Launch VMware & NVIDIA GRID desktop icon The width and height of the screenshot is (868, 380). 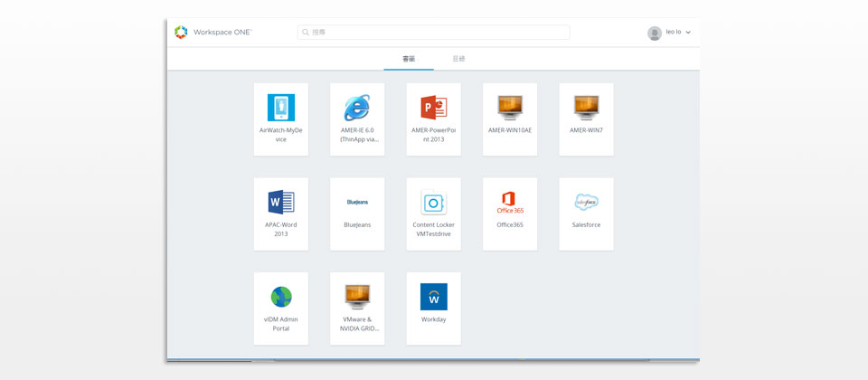358,297
